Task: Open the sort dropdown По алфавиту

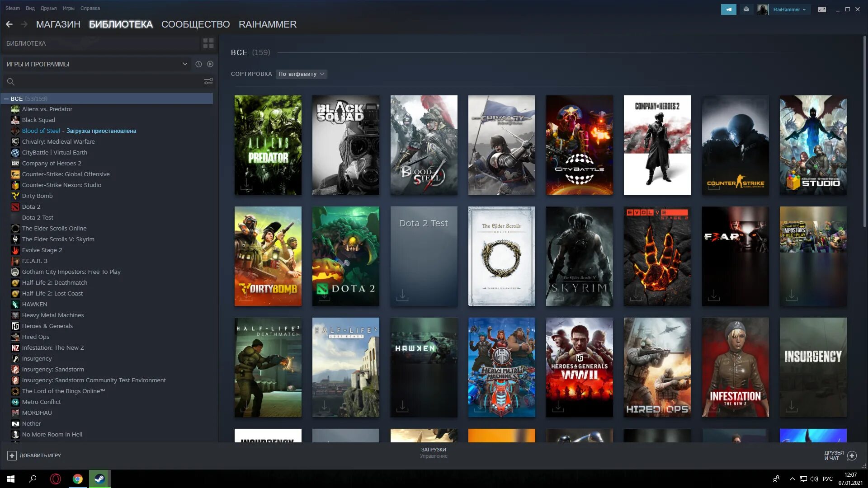Action: coord(302,74)
